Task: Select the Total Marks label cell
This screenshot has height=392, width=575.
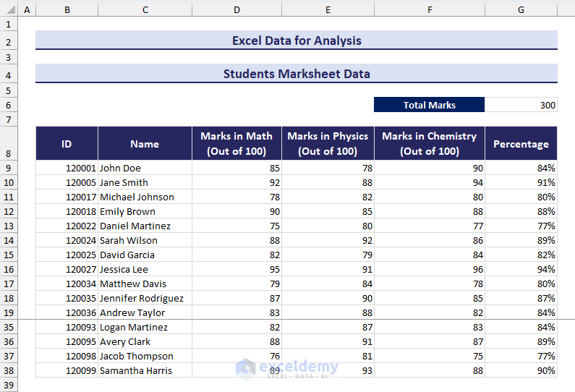Action: pyautogui.click(x=429, y=105)
